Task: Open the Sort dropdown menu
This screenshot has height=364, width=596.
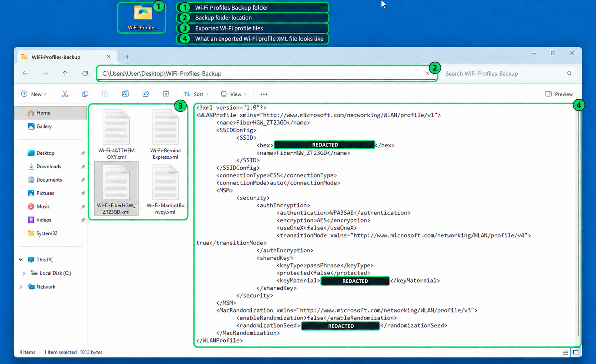Action: (x=196, y=94)
